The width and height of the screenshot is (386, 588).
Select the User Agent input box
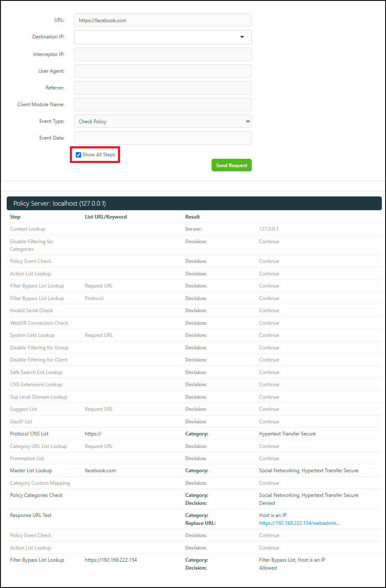click(x=163, y=71)
